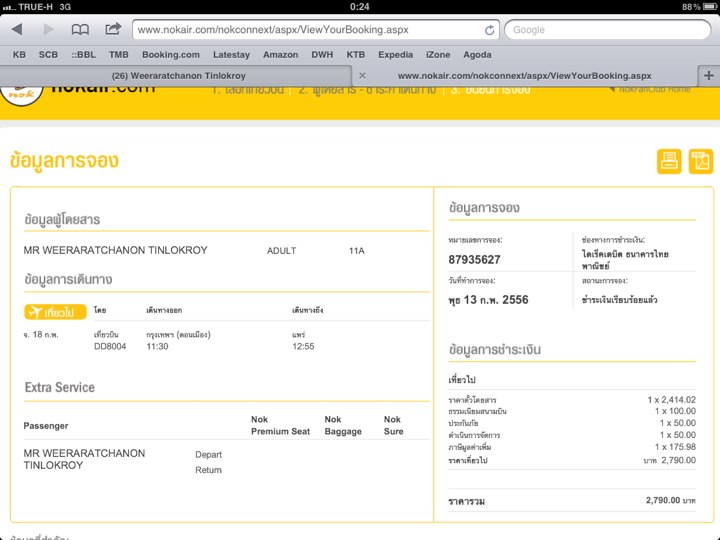Open the SCB bookmark
The width and height of the screenshot is (720, 540).
tap(48, 55)
